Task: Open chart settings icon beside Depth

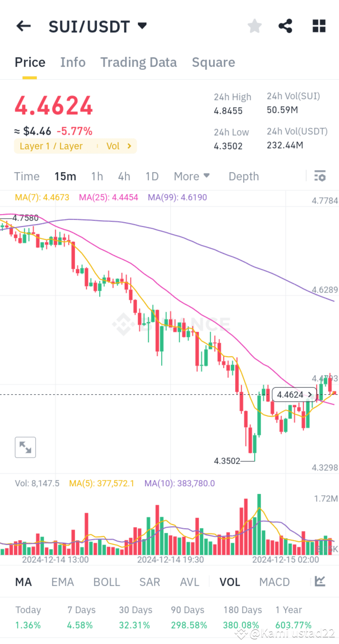Action: pyautogui.click(x=319, y=176)
